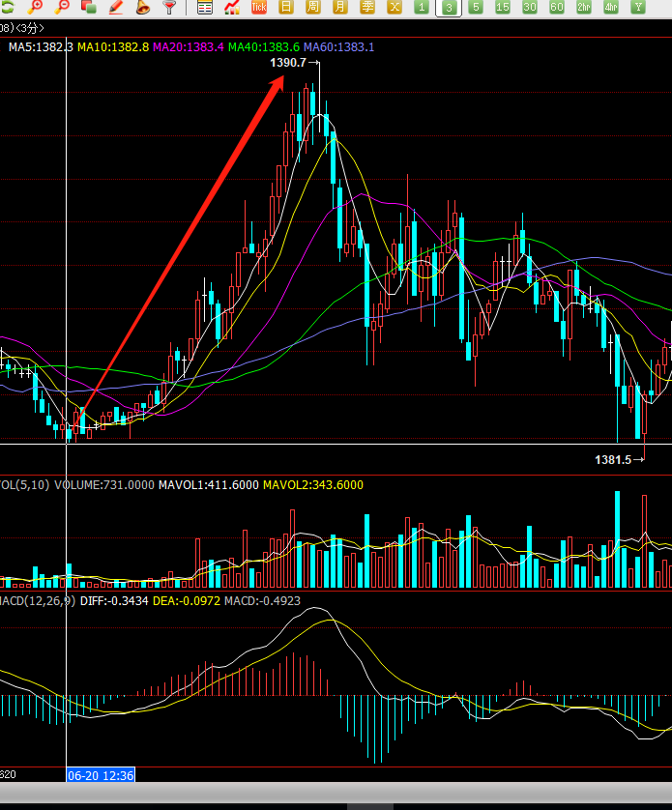Choose the 2hr timeframe button
This screenshot has width=672, height=810.
[584, 8]
